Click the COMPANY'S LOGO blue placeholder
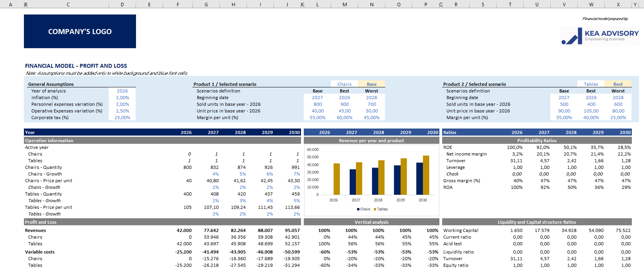 pyautogui.click(x=80, y=31)
